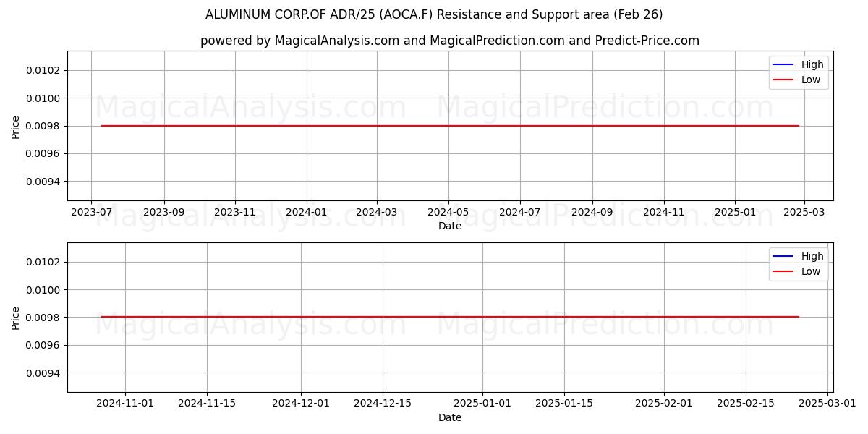
Task: Click the 'Price' axis label of bottom chart
Action: (x=16, y=317)
